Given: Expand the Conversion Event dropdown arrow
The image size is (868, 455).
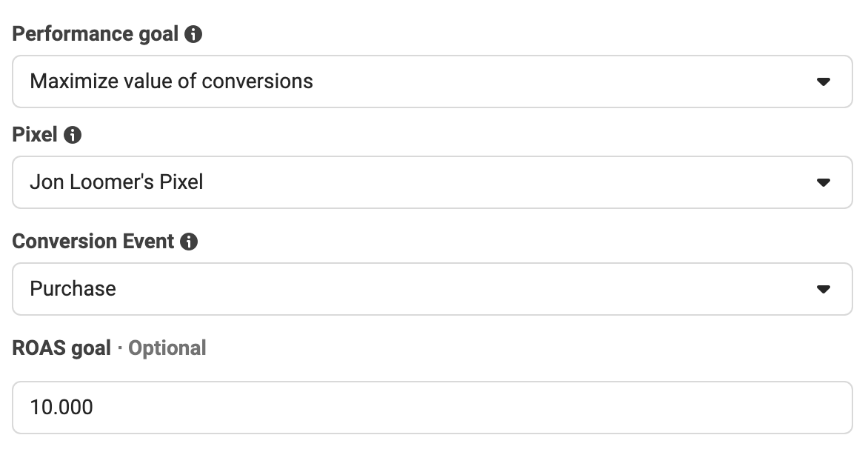Looking at the screenshot, I should coord(823,289).
